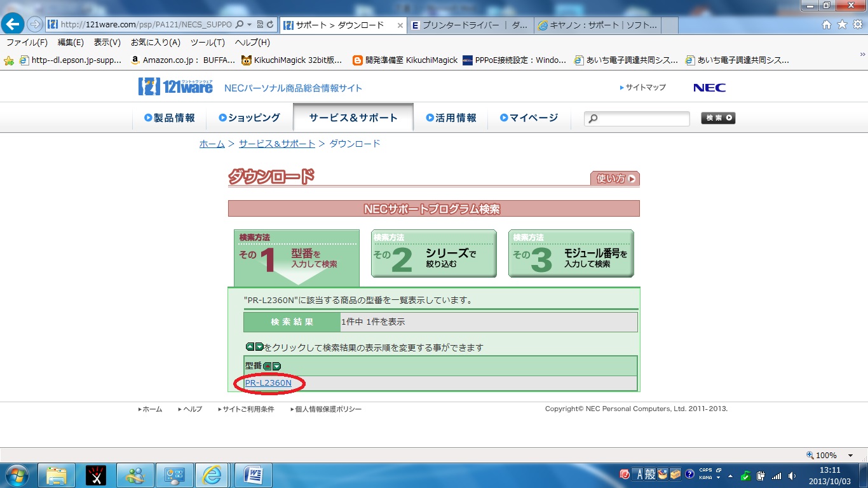Open the 編集(E) menu
The width and height of the screenshot is (868, 488).
[71, 43]
